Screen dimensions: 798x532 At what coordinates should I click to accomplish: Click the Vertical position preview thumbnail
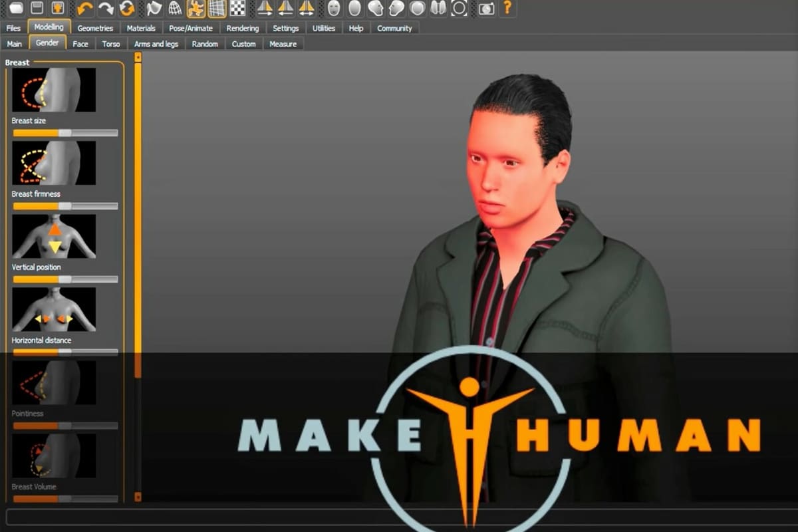(x=54, y=236)
